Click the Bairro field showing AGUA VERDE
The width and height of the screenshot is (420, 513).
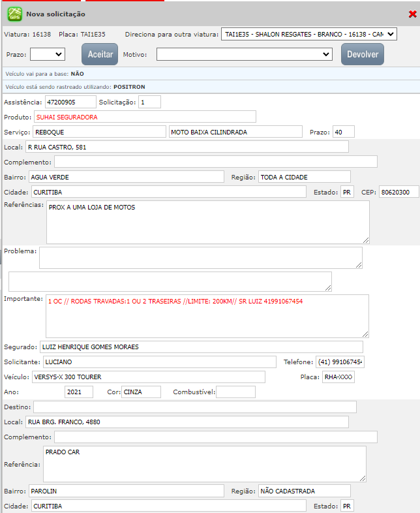(x=127, y=177)
